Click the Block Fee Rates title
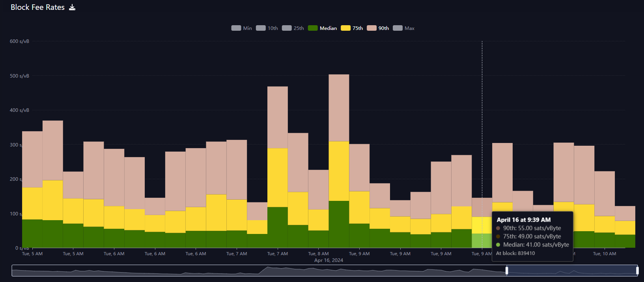This screenshot has width=644, height=282. 37,7
